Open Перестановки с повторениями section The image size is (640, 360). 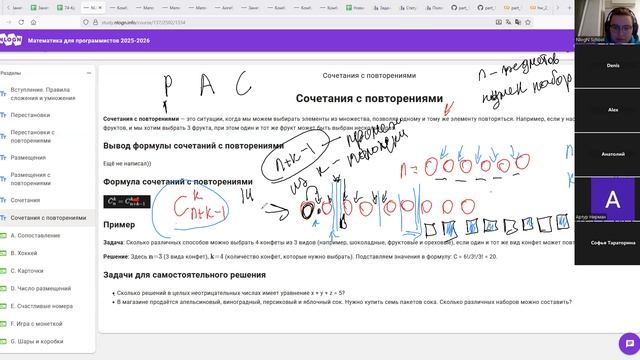click(33, 136)
